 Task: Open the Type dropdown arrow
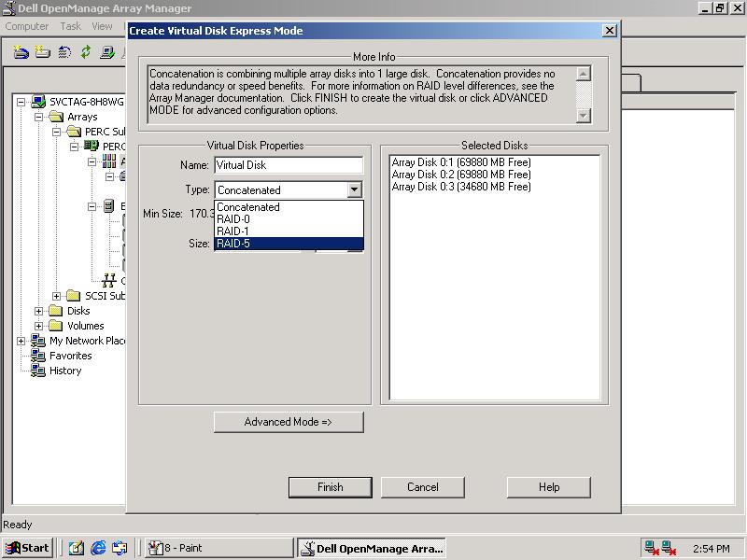354,189
